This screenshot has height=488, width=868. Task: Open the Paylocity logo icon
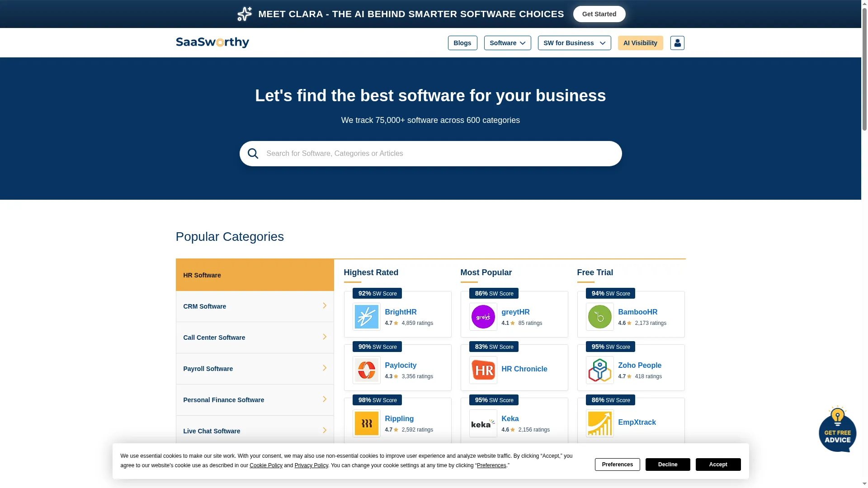pos(367,370)
